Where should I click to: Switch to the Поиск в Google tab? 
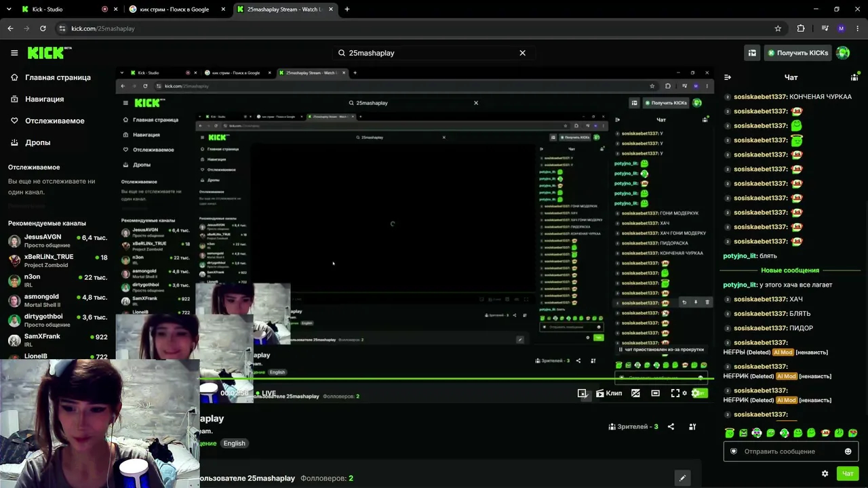[175, 9]
